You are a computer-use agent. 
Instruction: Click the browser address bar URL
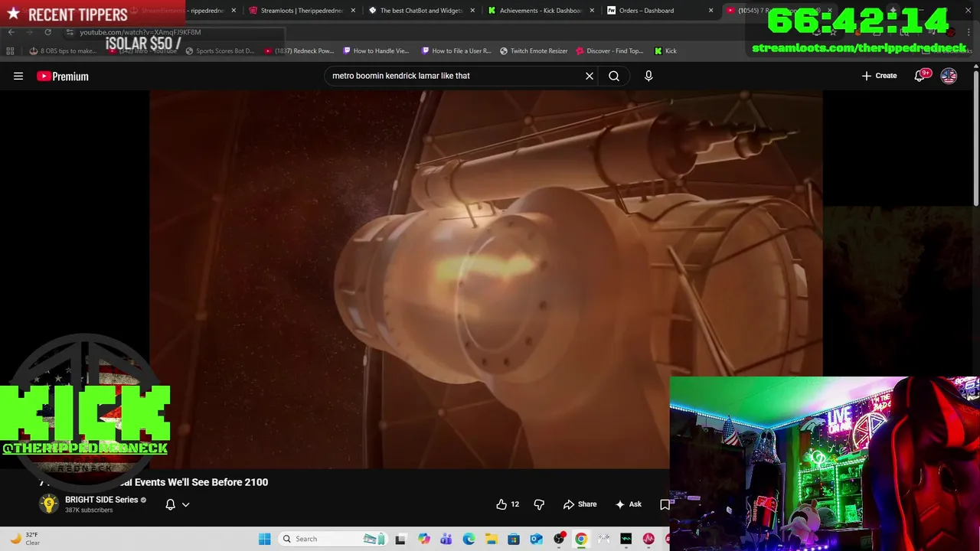(x=140, y=32)
